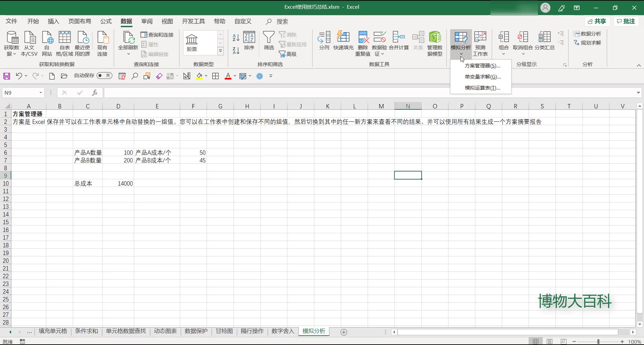Viewport: 644px width, 345px height.
Task: Import data 自网站 (from web)
Action: [47, 44]
